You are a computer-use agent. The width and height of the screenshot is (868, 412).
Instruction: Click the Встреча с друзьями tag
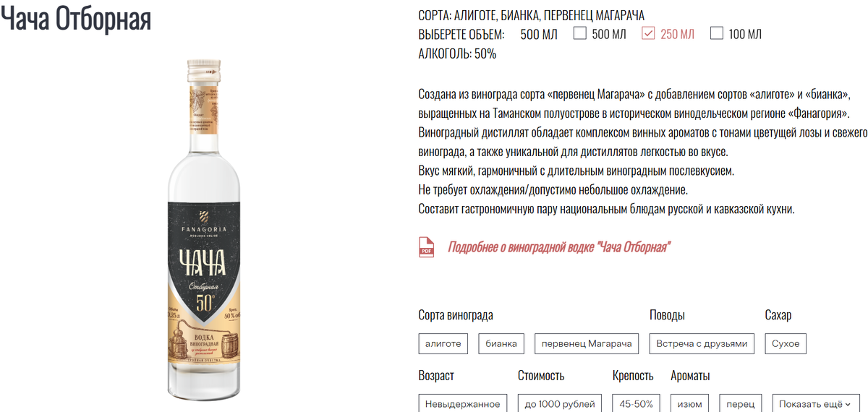(x=702, y=343)
